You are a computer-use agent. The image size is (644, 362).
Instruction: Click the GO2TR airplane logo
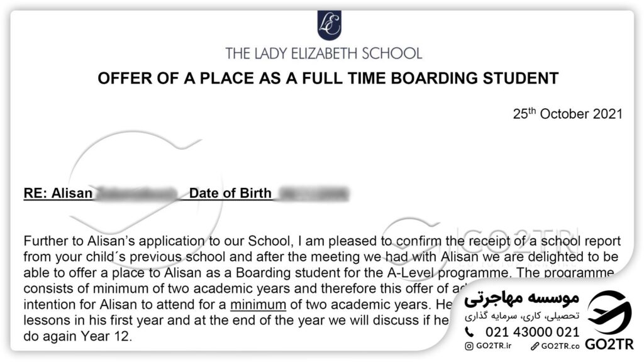coord(609,312)
